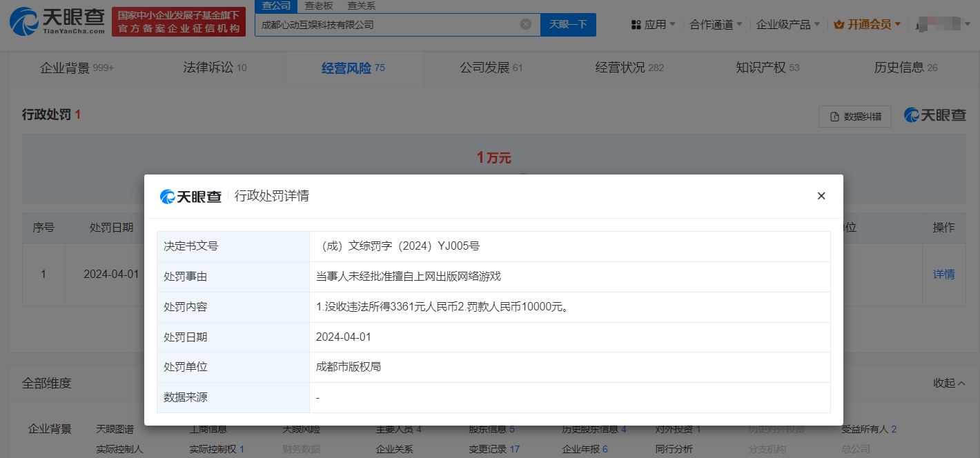Open 变更记录 link
The height and width of the screenshot is (458, 980).
pyautogui.click(x=494, y=449)
